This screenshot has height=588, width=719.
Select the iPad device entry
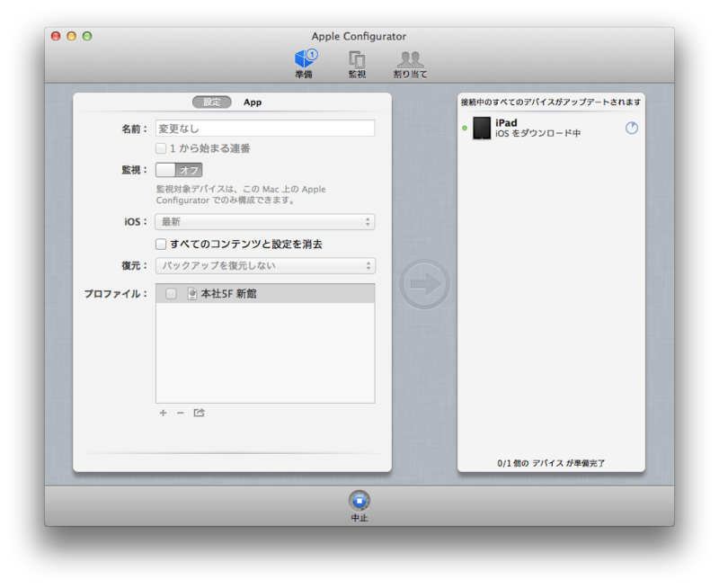click(x=551, y=128)
